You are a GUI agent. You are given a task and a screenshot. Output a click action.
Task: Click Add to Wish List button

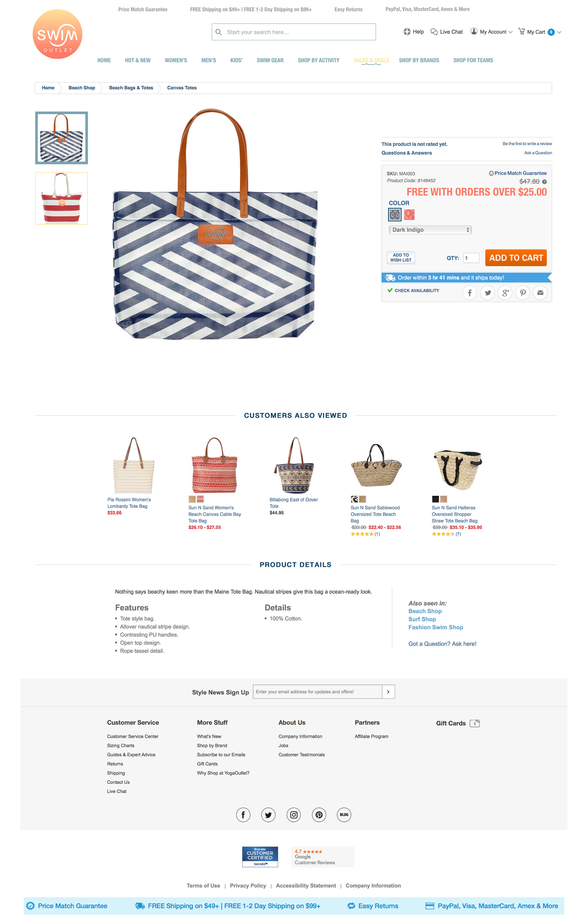pyautogui.click(x=401, y=258)
